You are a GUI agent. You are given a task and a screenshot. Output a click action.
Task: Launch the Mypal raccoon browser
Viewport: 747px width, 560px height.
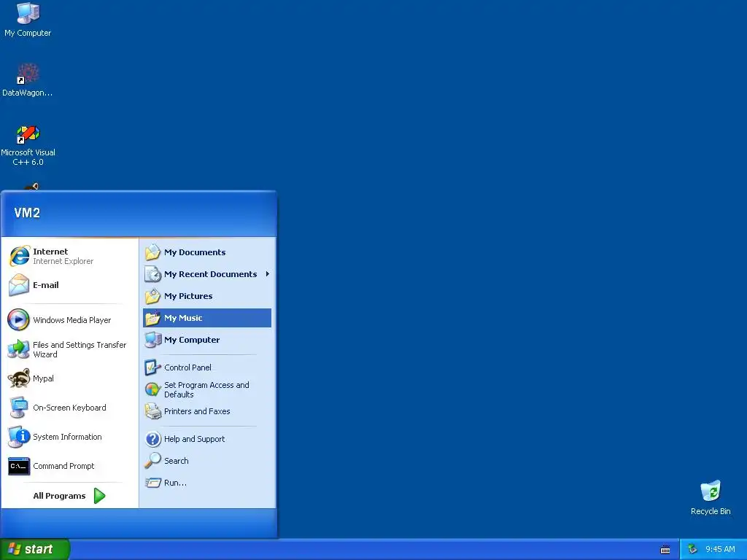69,378
